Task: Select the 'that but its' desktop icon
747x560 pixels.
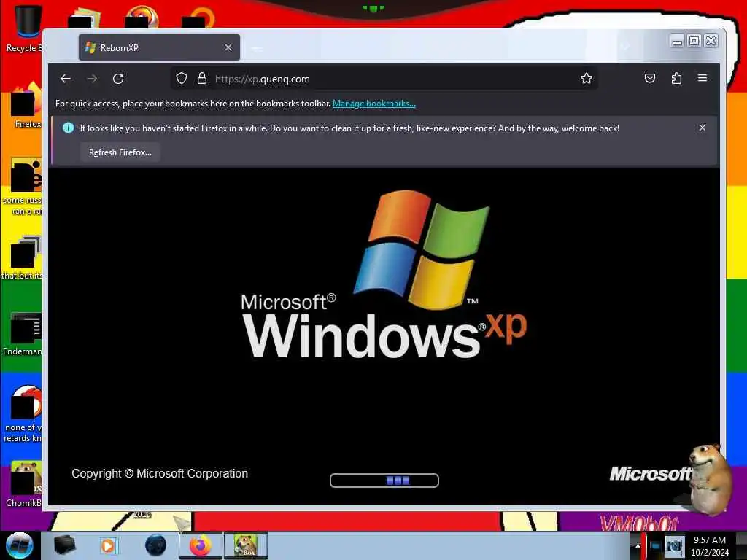Action: (23, 257)
